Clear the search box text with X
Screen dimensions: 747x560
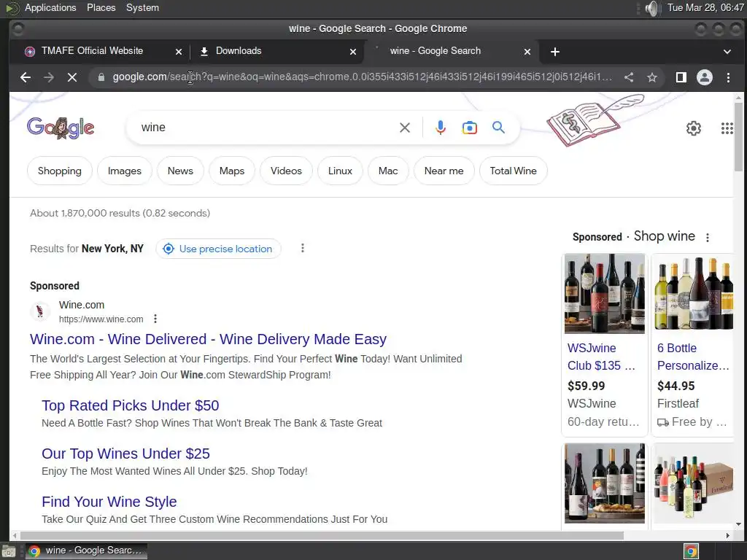(x=404, y=128)
